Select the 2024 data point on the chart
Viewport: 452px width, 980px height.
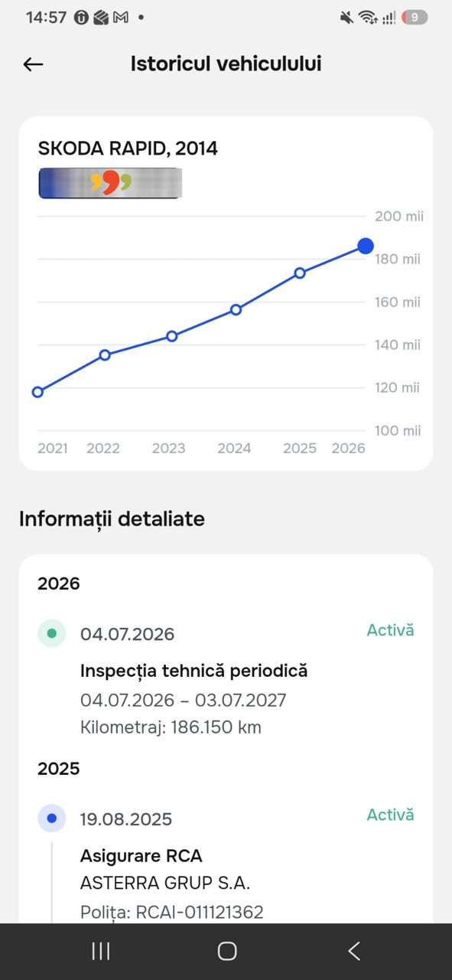point(236,309)
